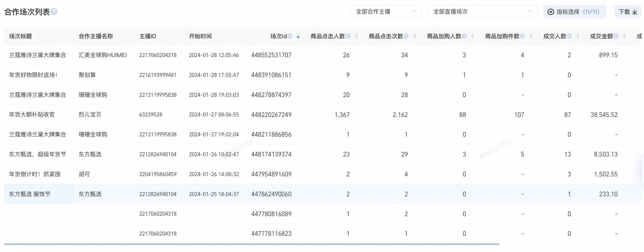Sort by 成交人数 column

click(x=577, y=36)
